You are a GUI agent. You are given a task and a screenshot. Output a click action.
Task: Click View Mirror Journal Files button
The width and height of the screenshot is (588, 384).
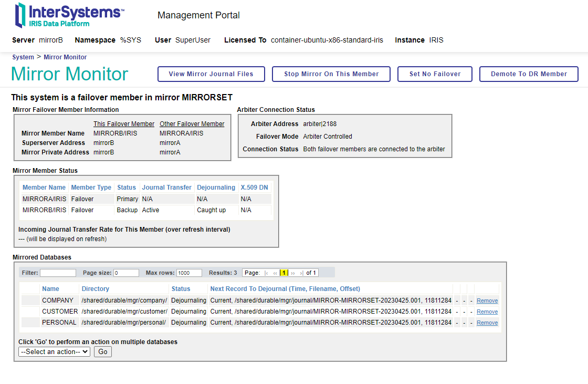click(x=211, y=74)
